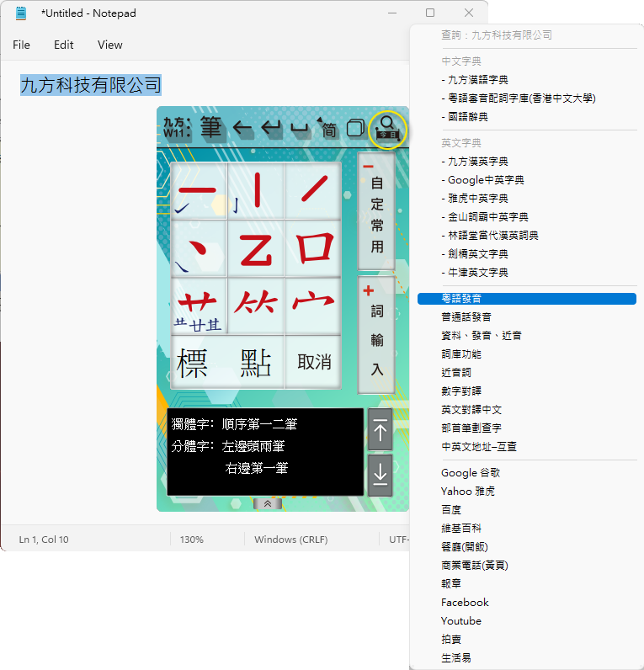The width and height of the screenshot is (644, 670).
Task: Click Windows (CRLF) in Notepad status bar
Action: (291, 540)
